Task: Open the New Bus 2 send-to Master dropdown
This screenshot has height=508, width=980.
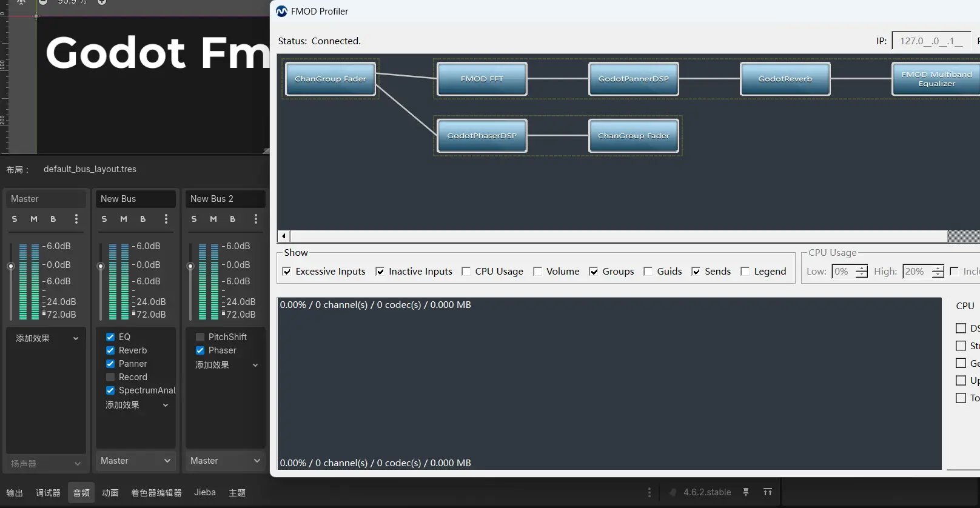Action: point(226,461)
